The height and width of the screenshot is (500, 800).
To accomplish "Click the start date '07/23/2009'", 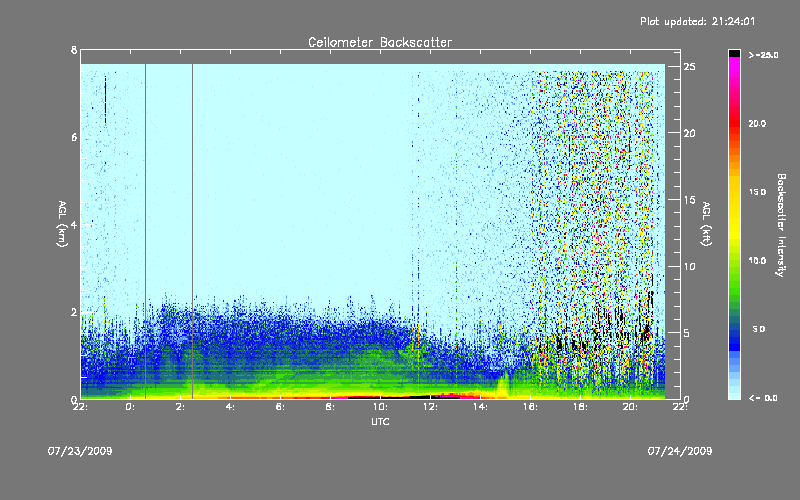I will (x=80, y=451).
